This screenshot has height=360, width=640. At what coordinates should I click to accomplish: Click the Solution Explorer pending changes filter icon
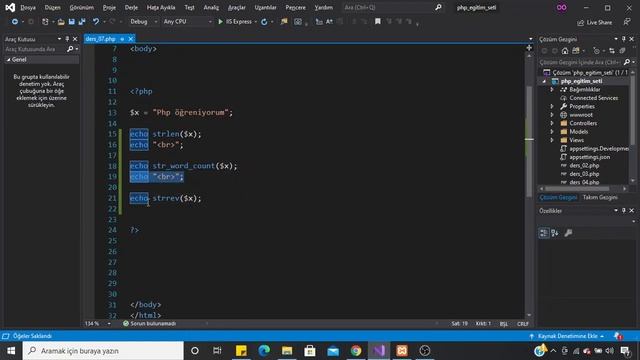pos(596,51)
